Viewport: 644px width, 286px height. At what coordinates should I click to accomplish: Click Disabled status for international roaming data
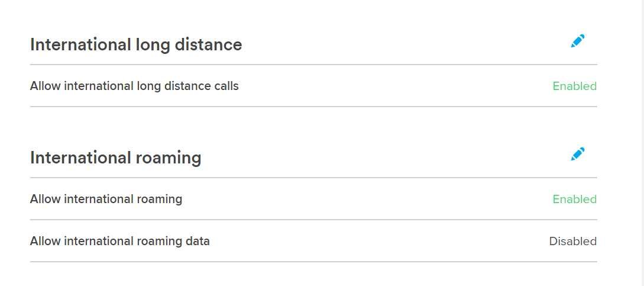click(573, 241)
